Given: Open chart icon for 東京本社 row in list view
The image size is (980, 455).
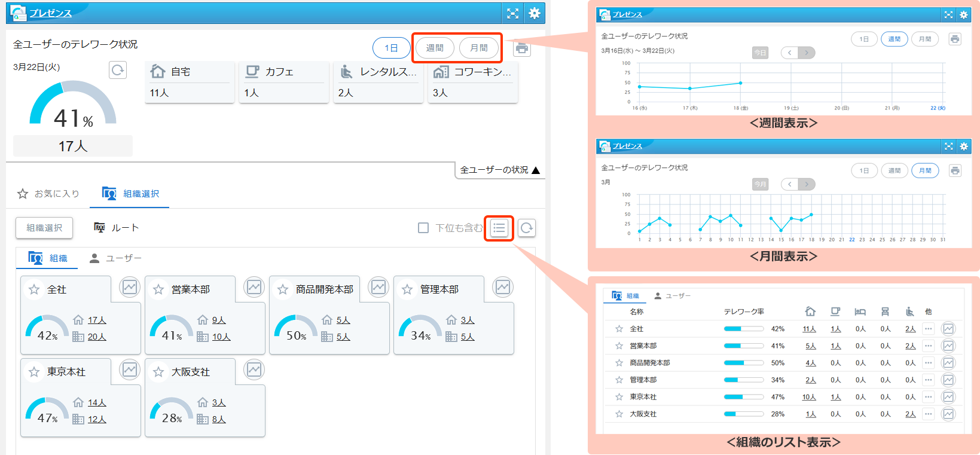Looking at the screenshot, I should pos(948,397).
